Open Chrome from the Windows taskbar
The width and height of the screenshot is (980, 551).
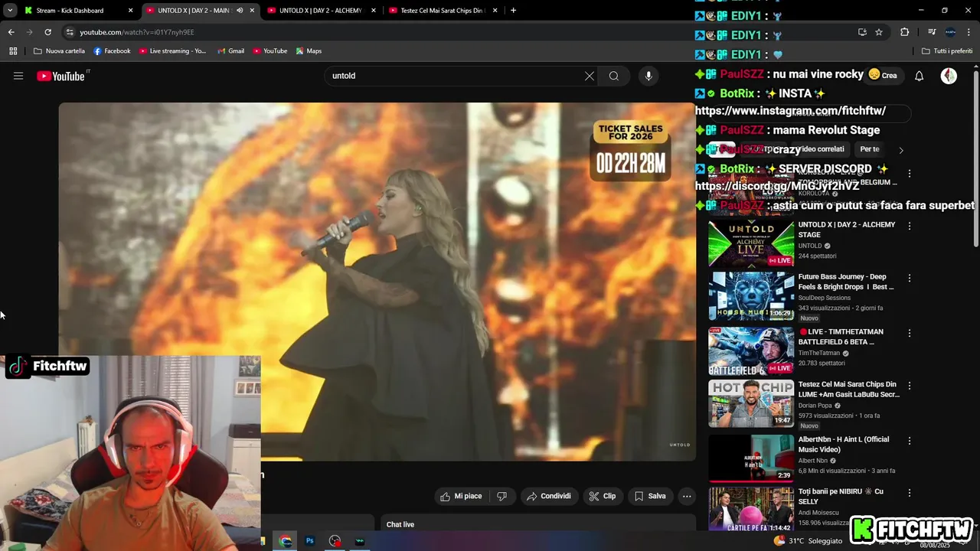tap(286, 541)
